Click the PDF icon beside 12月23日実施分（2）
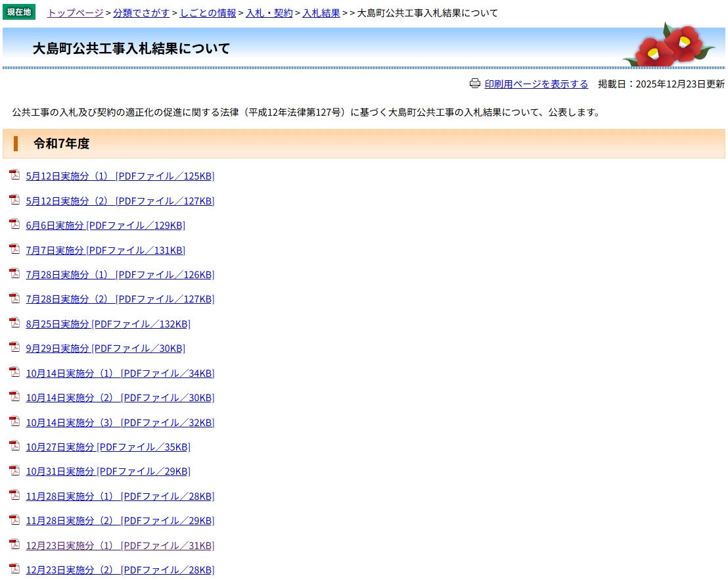Viewport: 728px width, 580px height. [14, 569]
